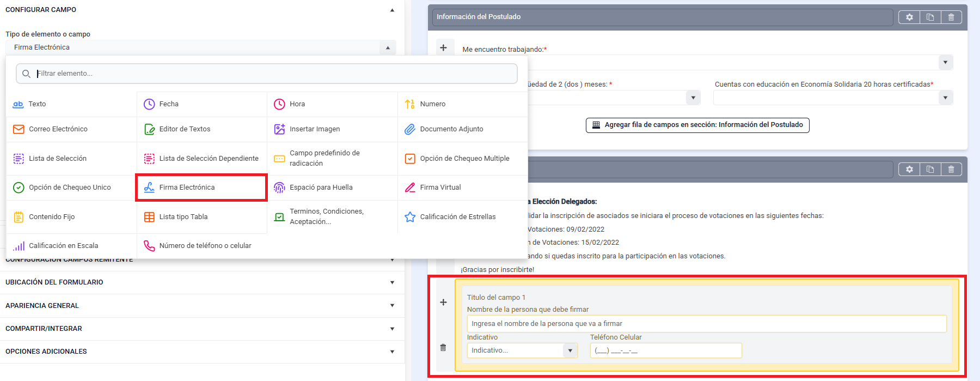
Task: Select the Espació para Huella element
Action: [321, 188]
